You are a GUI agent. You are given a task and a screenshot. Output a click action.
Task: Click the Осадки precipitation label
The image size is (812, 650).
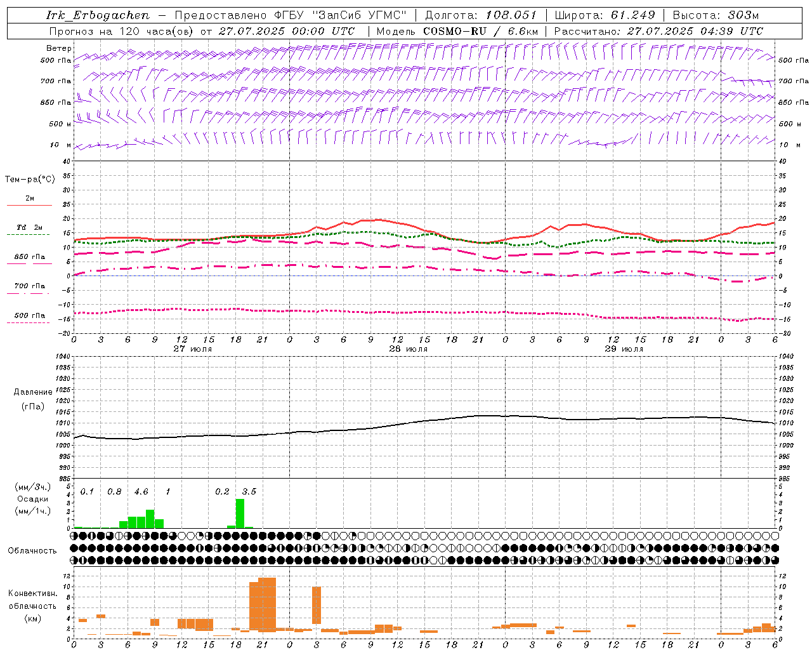[33, 499]
